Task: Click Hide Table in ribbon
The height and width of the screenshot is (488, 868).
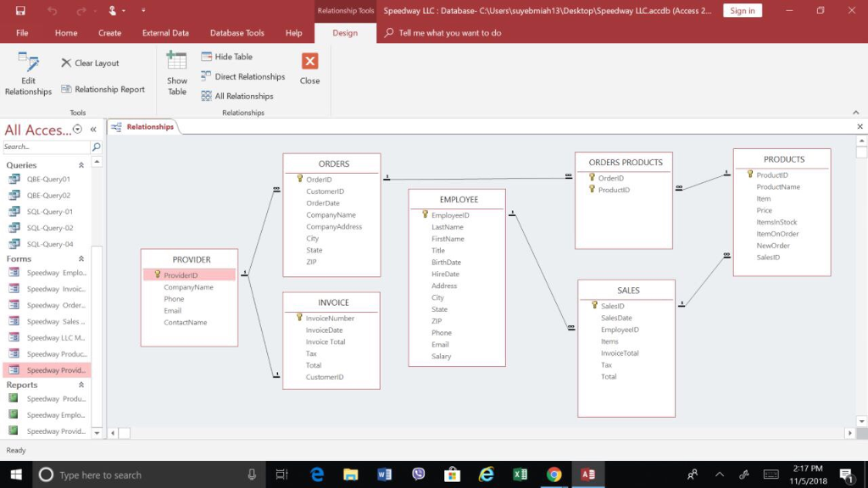Action: click(227, 57)
